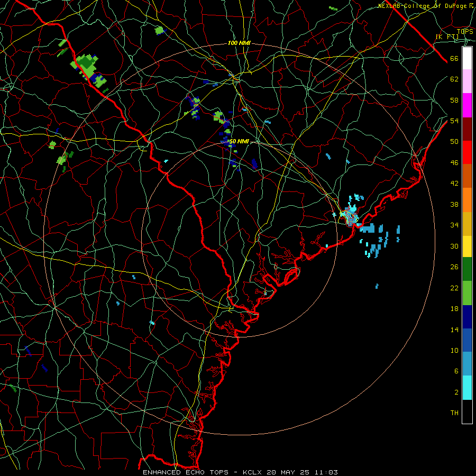Image resolution: width=476 pixels, height=476 pixels.
Task: Click the 'KCLX' radar site identifier
Action: 253,472
